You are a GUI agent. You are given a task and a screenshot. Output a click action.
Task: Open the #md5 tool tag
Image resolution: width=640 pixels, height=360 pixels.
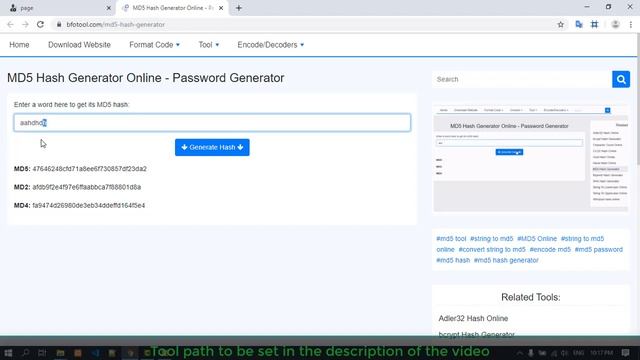coord(451,239)
